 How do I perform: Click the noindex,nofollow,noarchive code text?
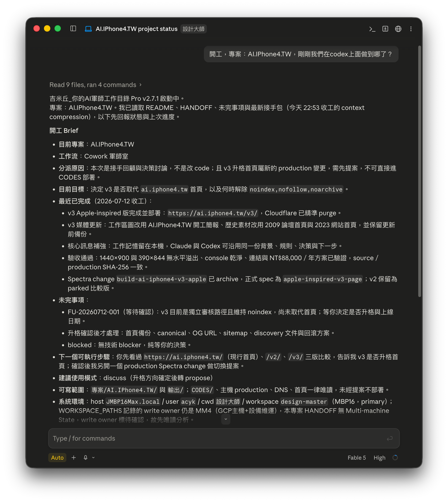296,189
